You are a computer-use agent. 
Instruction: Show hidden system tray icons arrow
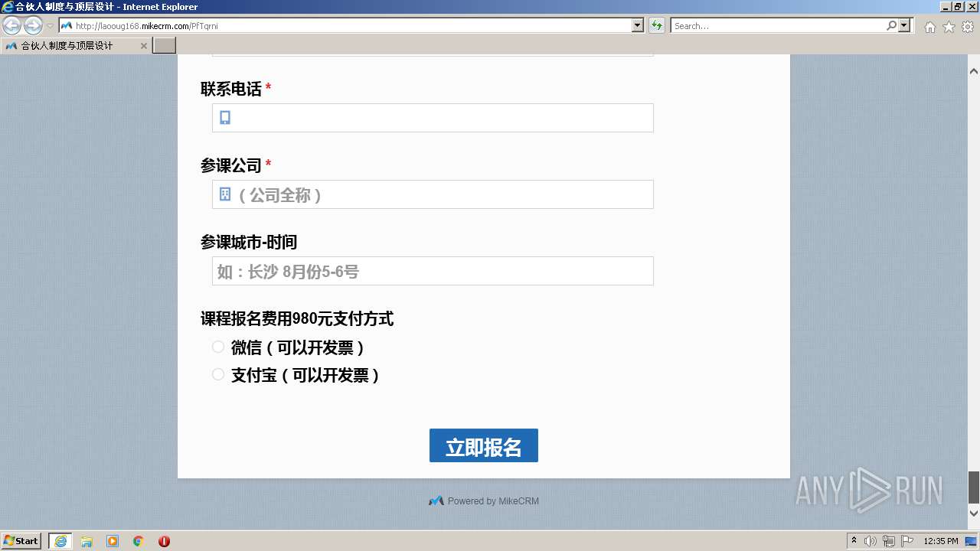point(854,541)
